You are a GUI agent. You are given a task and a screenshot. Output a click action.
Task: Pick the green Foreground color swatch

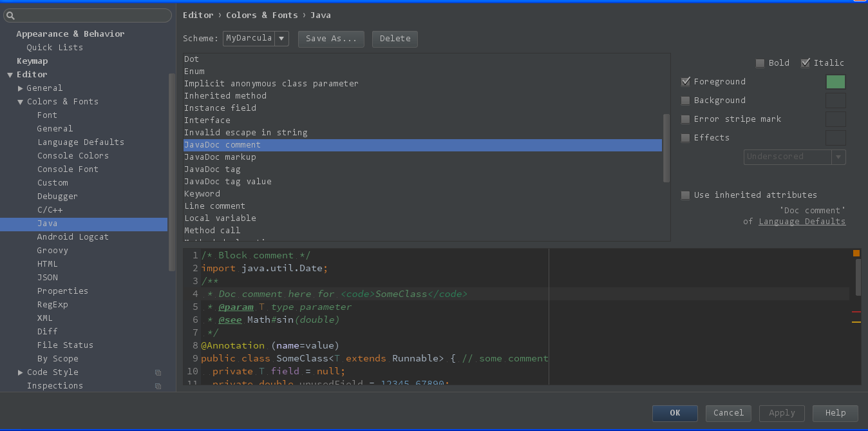coord(836,82)
